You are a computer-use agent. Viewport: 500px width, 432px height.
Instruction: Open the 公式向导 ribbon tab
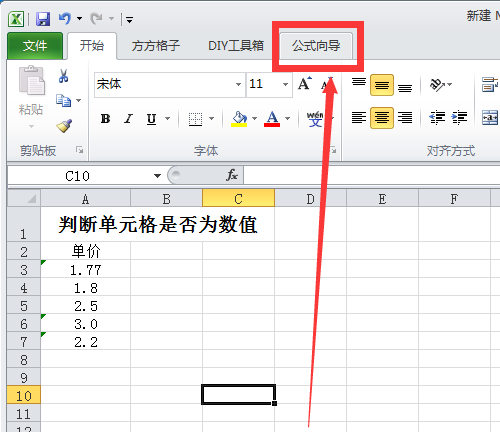click(316, 46)
